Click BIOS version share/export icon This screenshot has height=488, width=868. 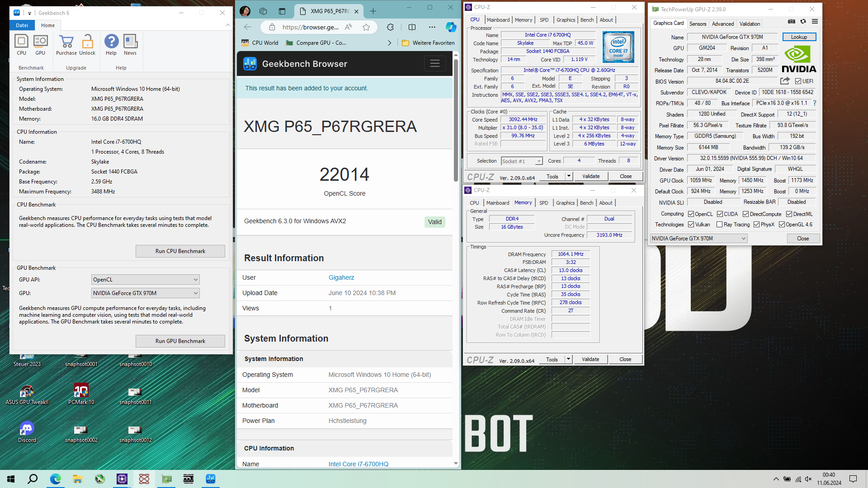(785, 81)
